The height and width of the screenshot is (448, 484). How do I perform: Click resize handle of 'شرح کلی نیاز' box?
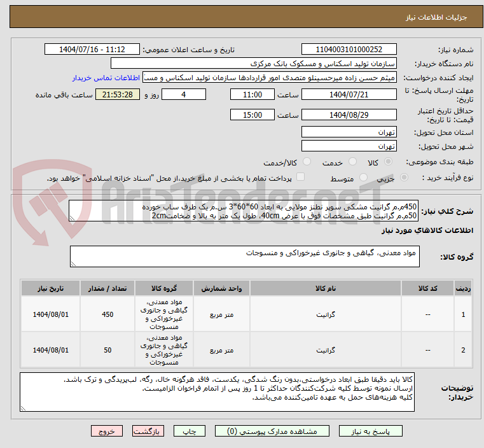coord(72,217)
